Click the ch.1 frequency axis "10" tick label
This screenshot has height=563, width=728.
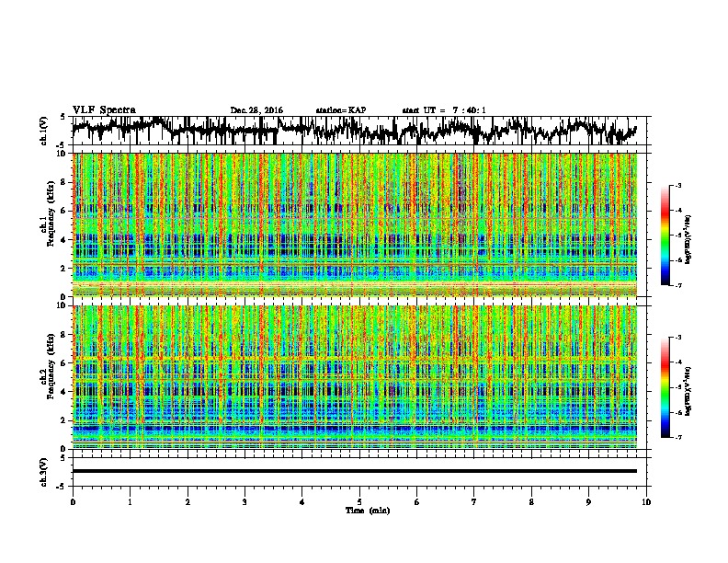[63, 154]
